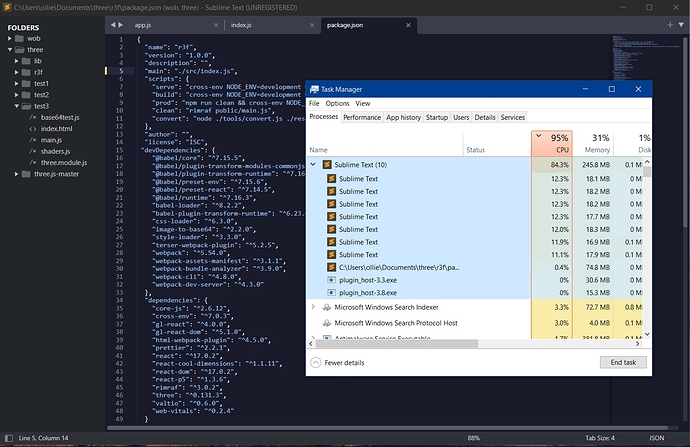
Task: Open the Startup tab in Task Manager
Action: (x=437, y=117)
